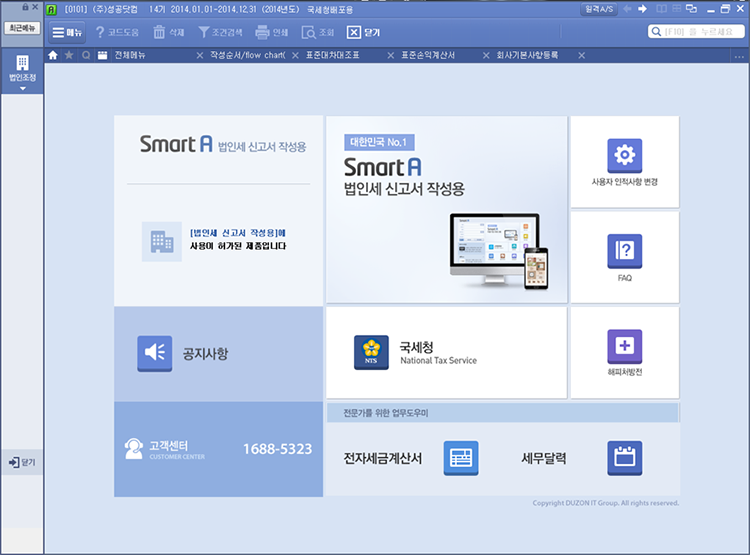Viewport: 750px width, 555px height.
Task: Click the back arrow in title bar
Action: point(627,9)
